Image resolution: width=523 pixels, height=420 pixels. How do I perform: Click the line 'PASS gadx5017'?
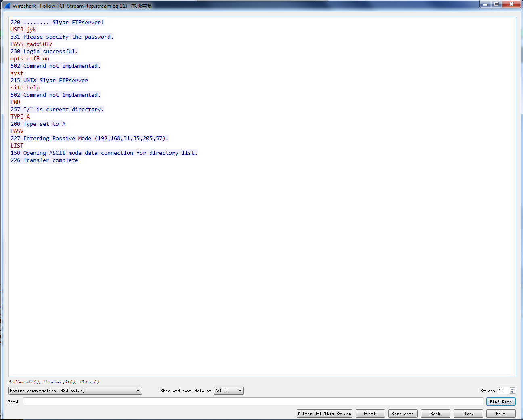[x=31, y=44]
